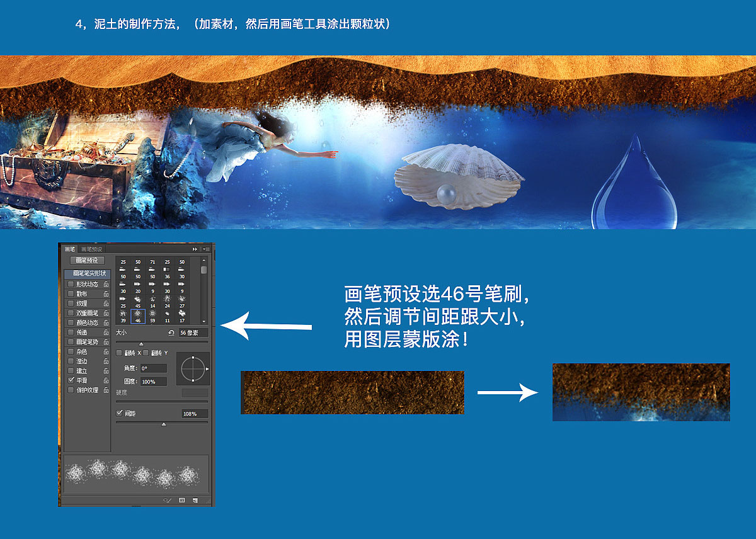The width and height of the screenshot is (756, 539).
Task: Enable the 散布 checkbox
Action: (x=71, y=294)
